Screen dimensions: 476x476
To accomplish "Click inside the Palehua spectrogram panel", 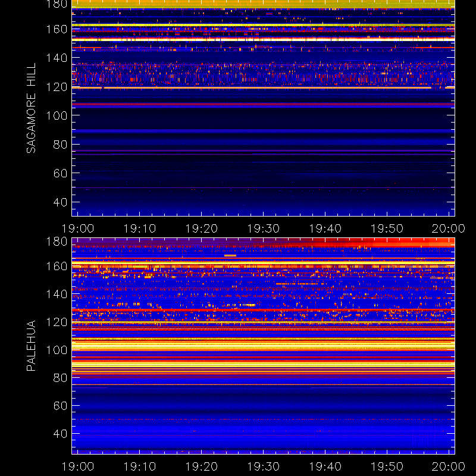I will pyautogui.click(x=263, y=346).
